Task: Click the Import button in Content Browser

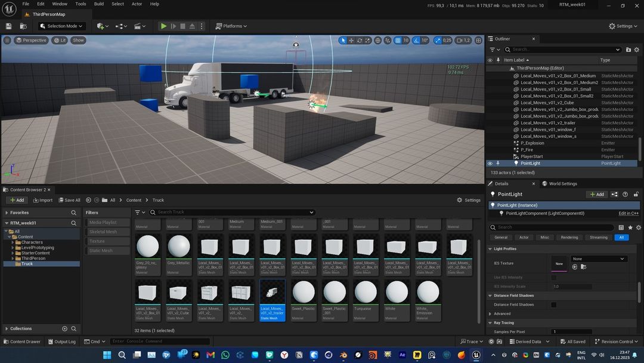Action: (x=43, y=200)
